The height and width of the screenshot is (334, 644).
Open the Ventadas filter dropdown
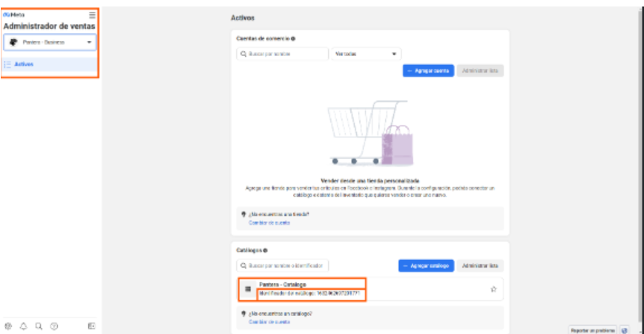pyautogui.click(x=365, y=54)
